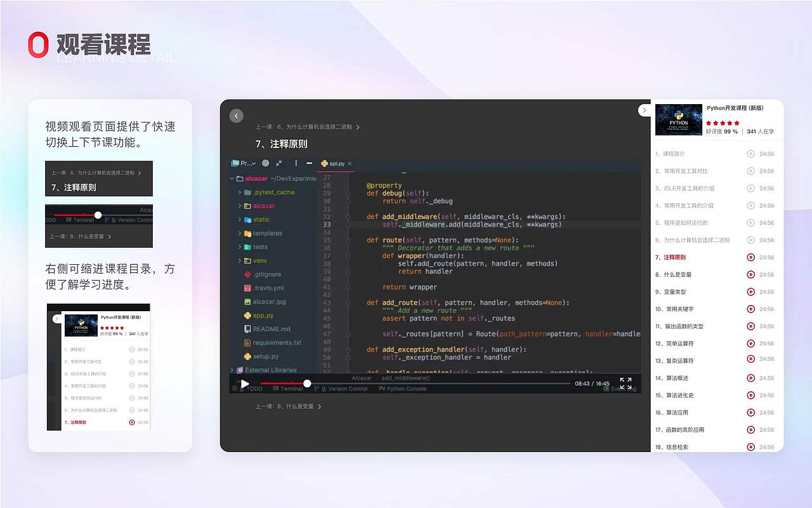Click play icon beside 8、什么是变量 in catalog
Image resolution: width=812 pixels, height=508 pixels.
pos(750,274)
